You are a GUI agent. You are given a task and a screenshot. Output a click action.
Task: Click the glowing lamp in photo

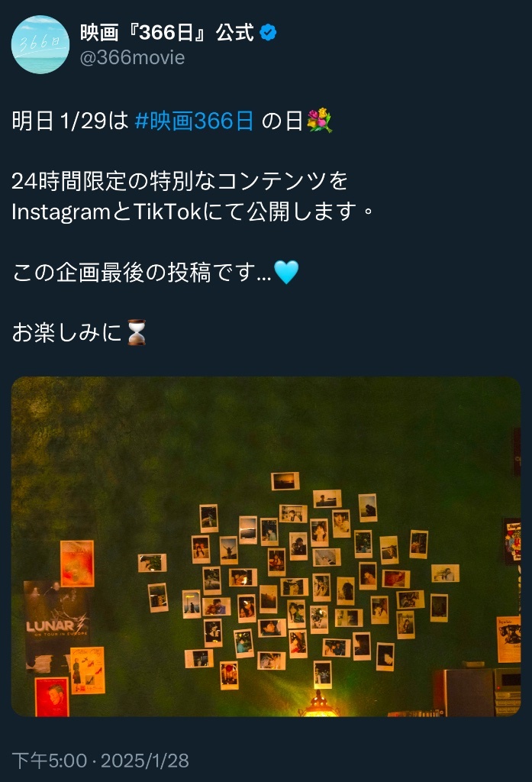click(x=318, y=704)
